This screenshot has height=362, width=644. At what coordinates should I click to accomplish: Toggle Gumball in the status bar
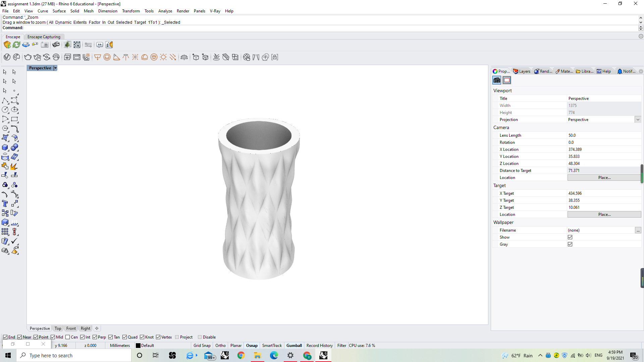294,346
